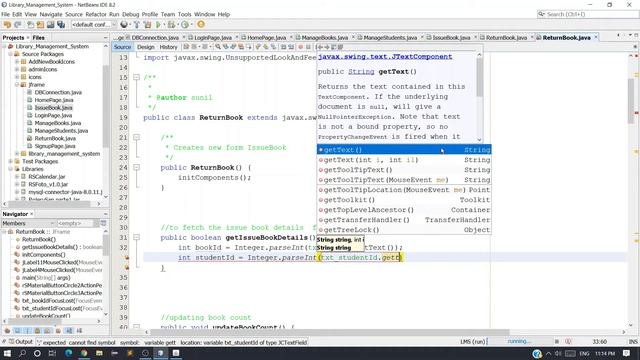Collapse ReturnBook constructor fold at line 24

pos(136,167)
